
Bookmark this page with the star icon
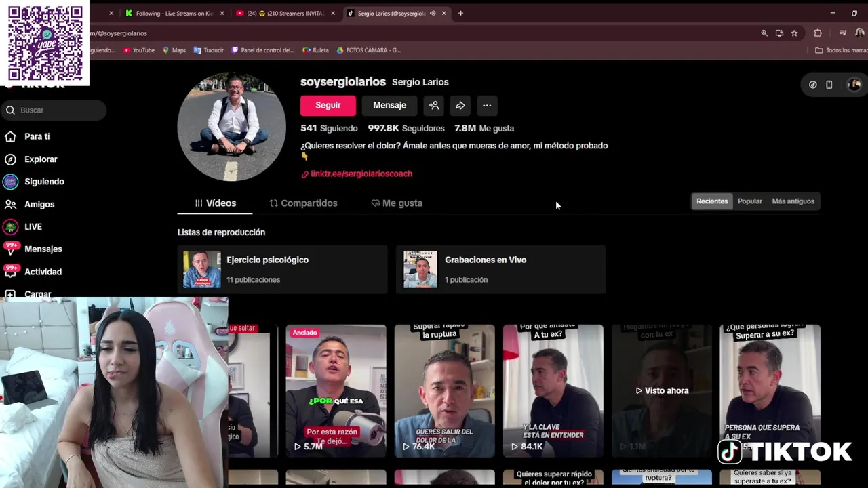click(794, 33)
